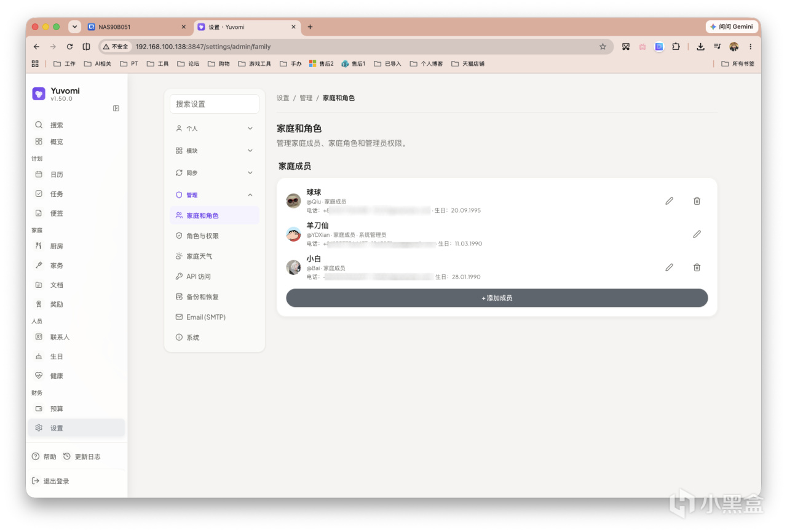The height and width of the screenshot is (532, 787).
Task: Open 帮助 help link
Action: click(44, 456)
